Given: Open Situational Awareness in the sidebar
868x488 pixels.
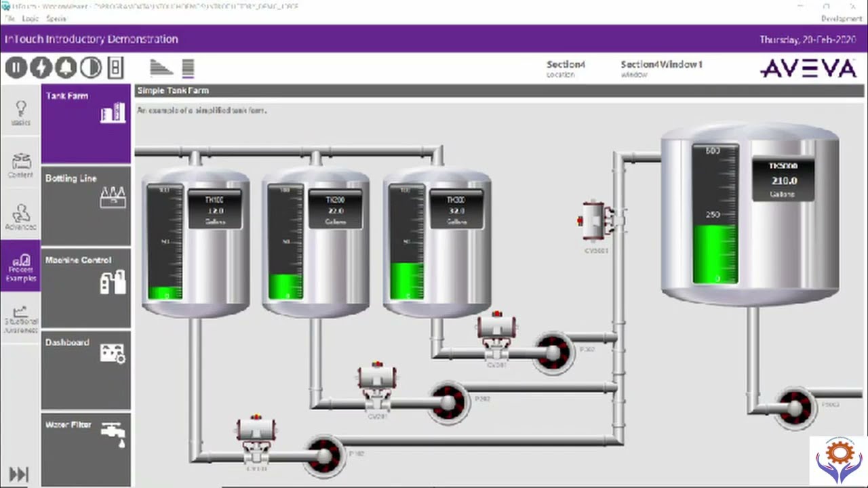Looking at the screenshot, I should [x=20, y=318].
